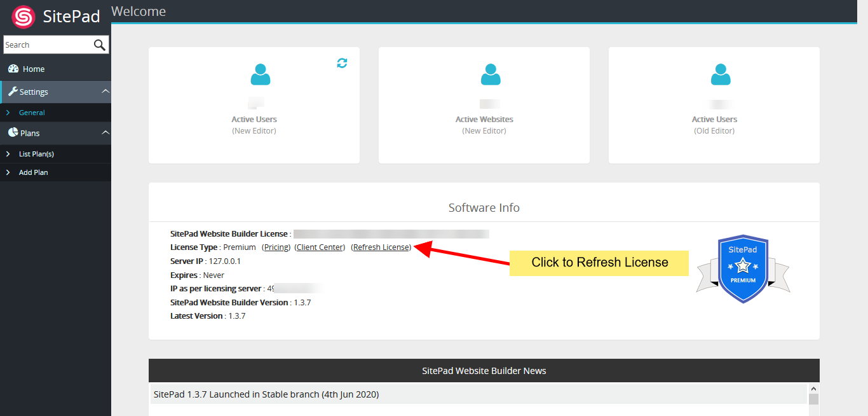The width and height of the screenshot is (868, 416).
Task: Click the search magnifier icon
Action: (x=99, y=45)
